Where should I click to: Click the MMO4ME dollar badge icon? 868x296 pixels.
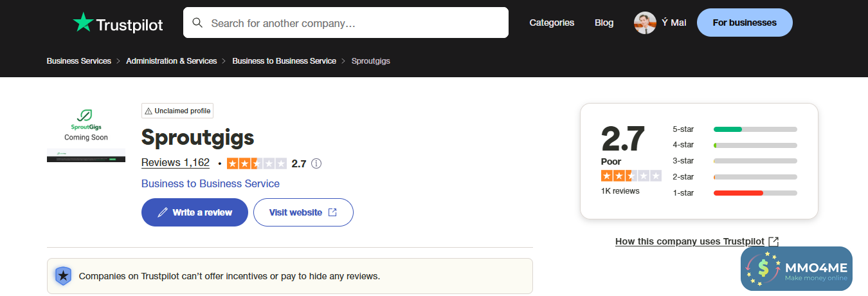pyautogui.click(x=763, y=268)
